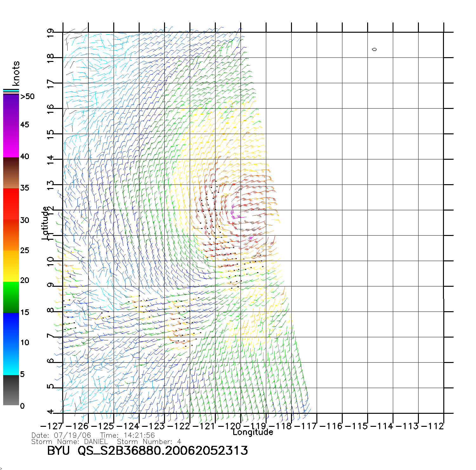Pick the gray 0–5 knots legend band
The height and width of the screenshot is (470, 476).
[x=11, y=390]
